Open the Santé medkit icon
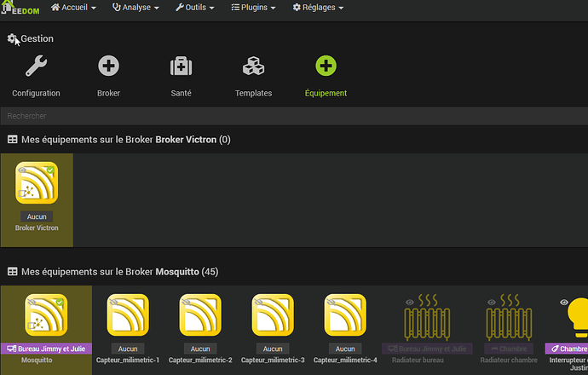The width and height of the screenshot is (588, 375). pos(182,66)
